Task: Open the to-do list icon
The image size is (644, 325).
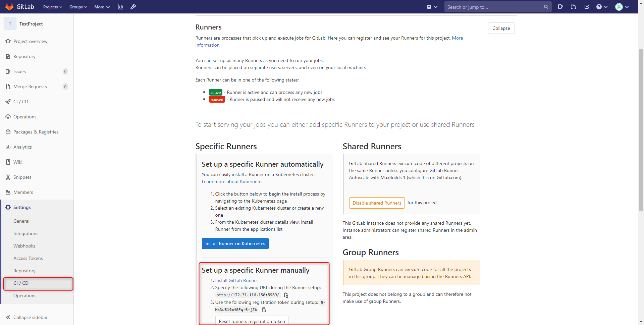Action: pyautogui.click(x=587, y=7)
